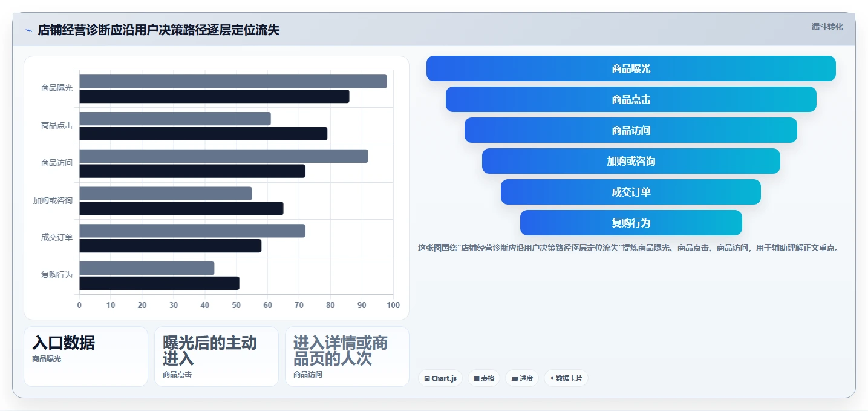Click the x-axis tick label 100
Viewport: 868px width, 411px height.
(393, 305)
